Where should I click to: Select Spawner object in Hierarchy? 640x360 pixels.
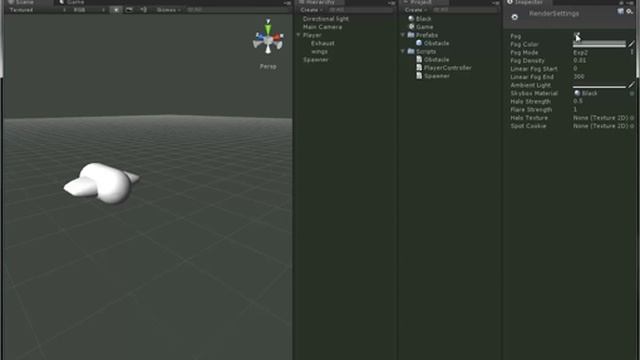(x=316, y=60)
